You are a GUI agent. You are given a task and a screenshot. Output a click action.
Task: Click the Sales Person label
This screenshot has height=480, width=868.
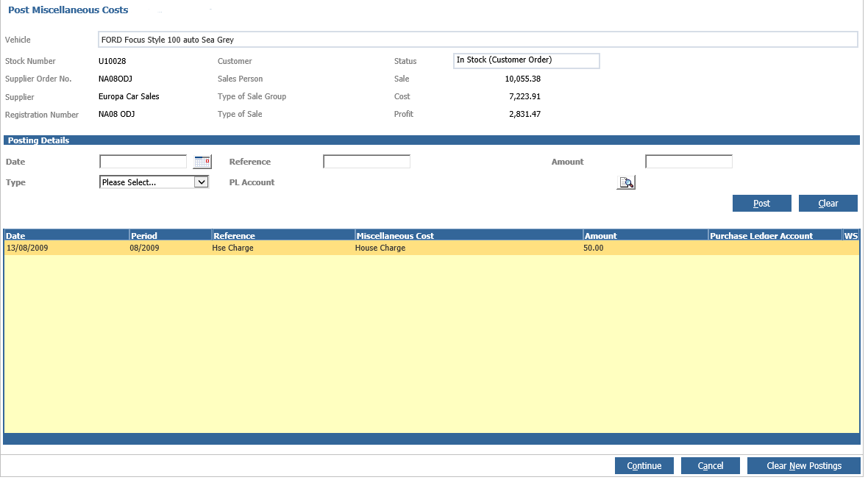pyautogui.click(x=241, y=79)
